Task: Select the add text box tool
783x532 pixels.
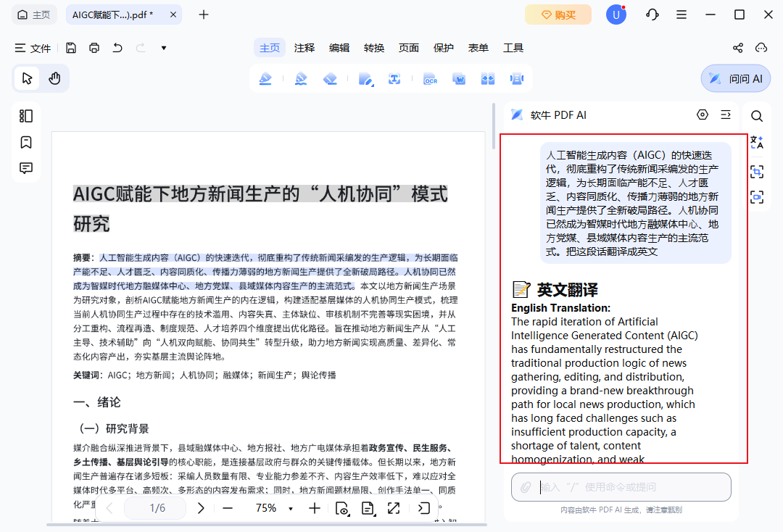Action: [x=394, y=78]
